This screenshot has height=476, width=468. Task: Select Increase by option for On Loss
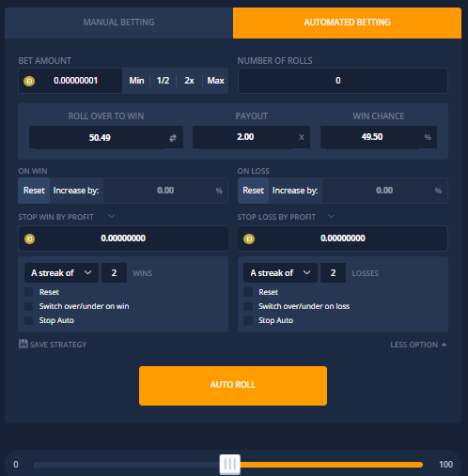coord(295,191)
